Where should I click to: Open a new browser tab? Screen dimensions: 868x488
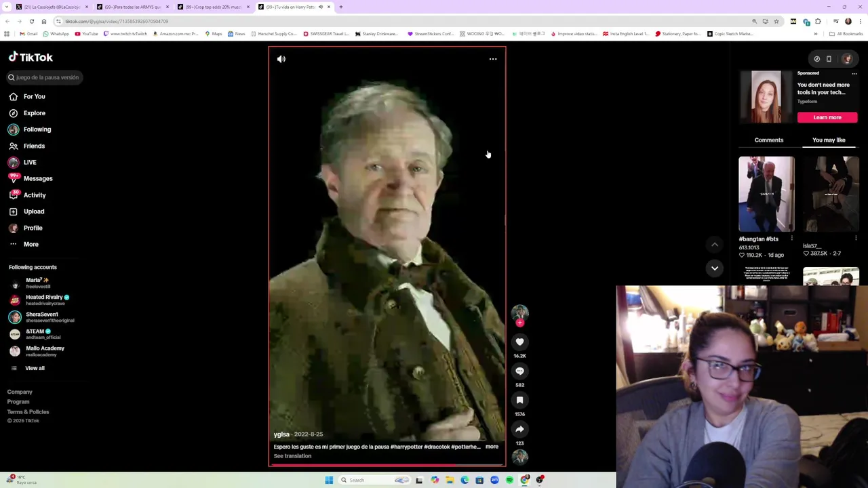341,7
